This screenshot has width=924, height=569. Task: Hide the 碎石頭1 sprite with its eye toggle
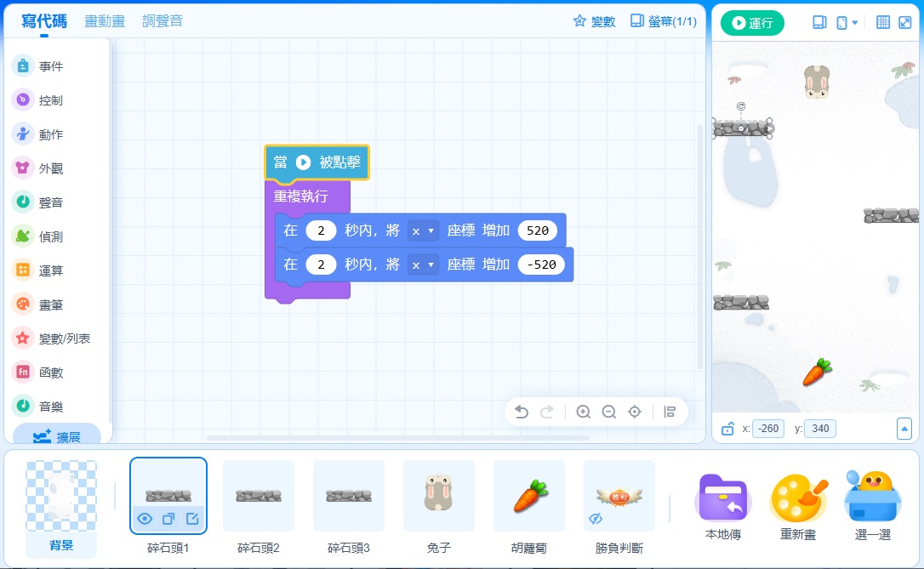(145, 518)
